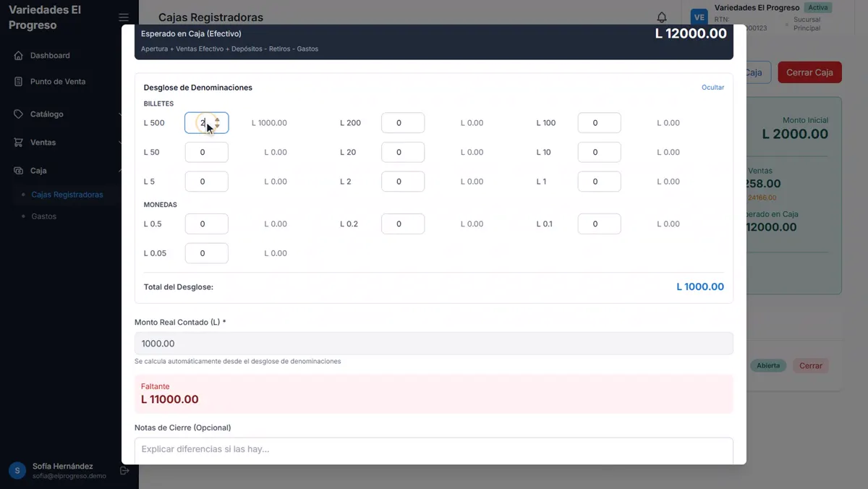The image size is (868, 489).
Task: Click the blue S user avatar
Action: 17,471
